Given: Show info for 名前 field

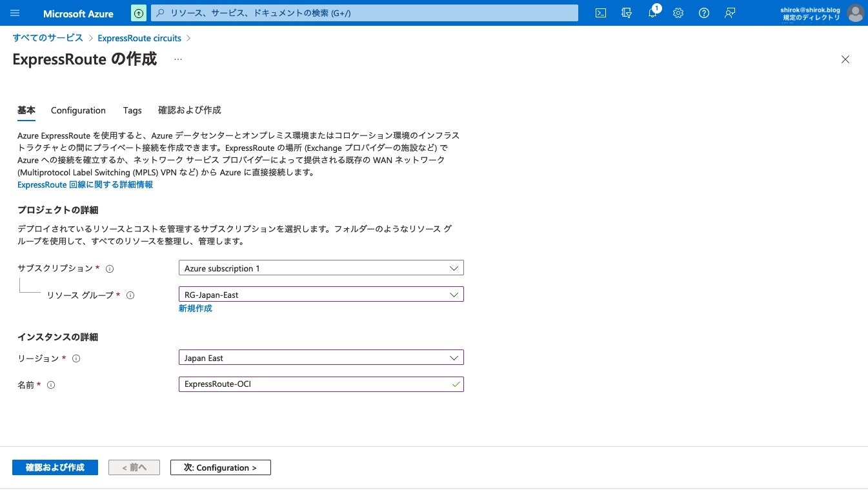Looking at the screenshot, I should pyautogui.click(x=51, y=385).
